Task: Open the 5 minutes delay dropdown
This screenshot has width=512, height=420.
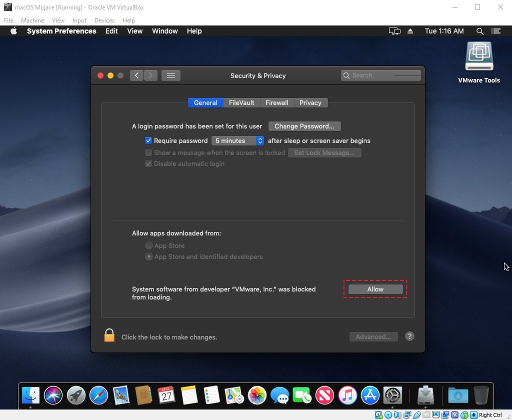Action: point(237,140)
